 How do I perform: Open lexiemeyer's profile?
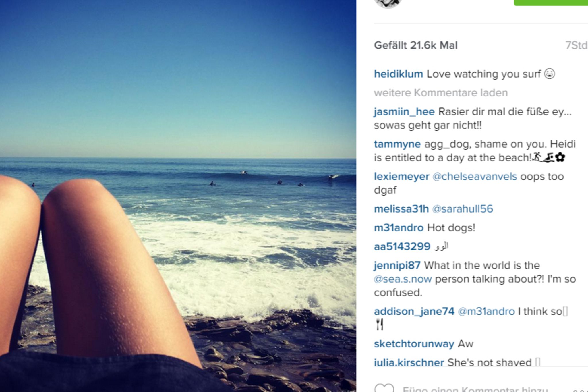401,176
